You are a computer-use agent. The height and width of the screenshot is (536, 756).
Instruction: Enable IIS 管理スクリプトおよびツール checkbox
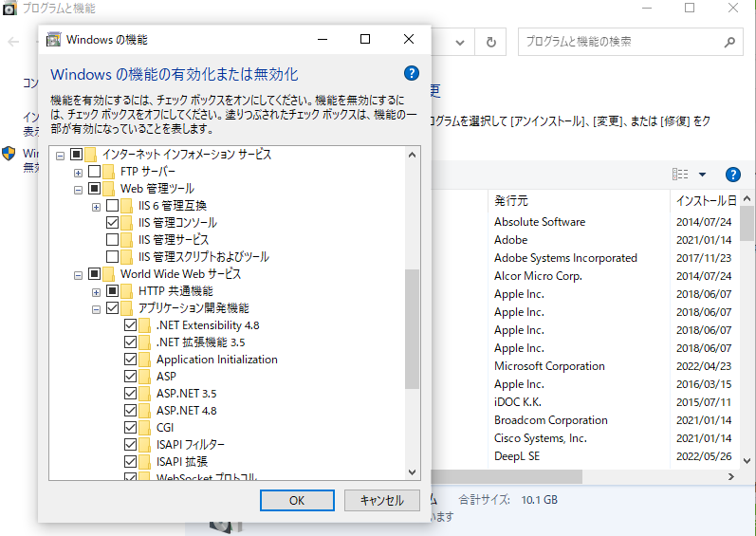pos(112,256)
